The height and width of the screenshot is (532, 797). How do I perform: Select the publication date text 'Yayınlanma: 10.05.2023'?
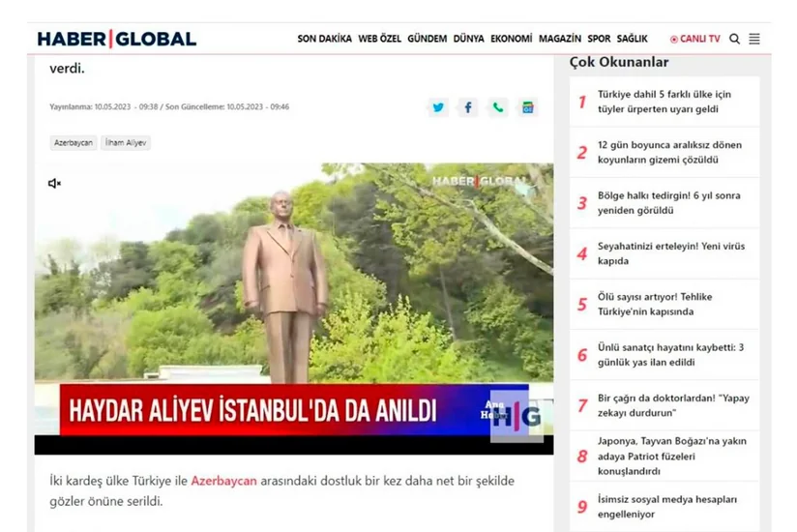pyautogui.click(x=90, y=106)
